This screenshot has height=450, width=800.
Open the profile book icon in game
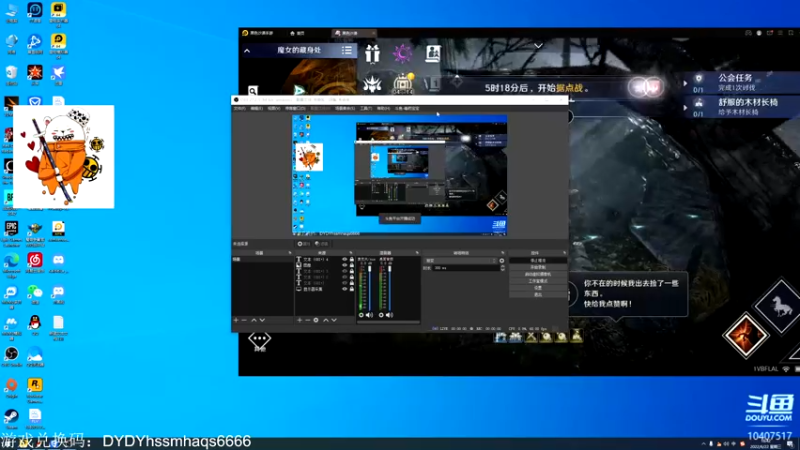(x=433, y=53)
